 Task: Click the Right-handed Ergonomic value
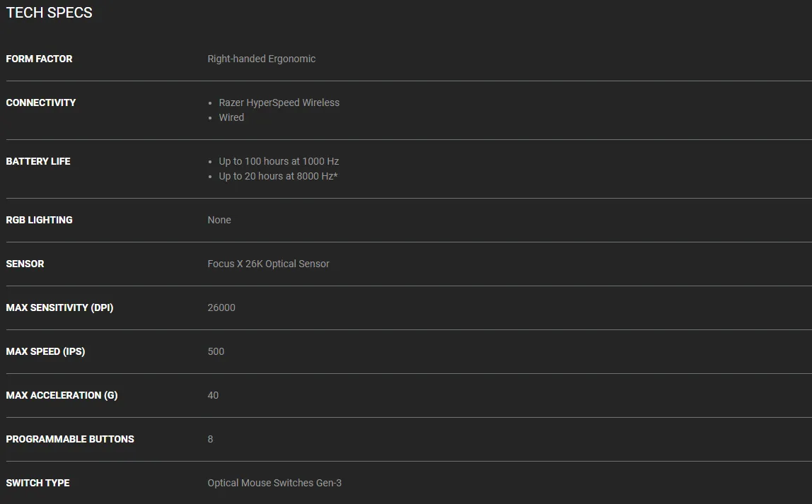click(x=262, y=59)
